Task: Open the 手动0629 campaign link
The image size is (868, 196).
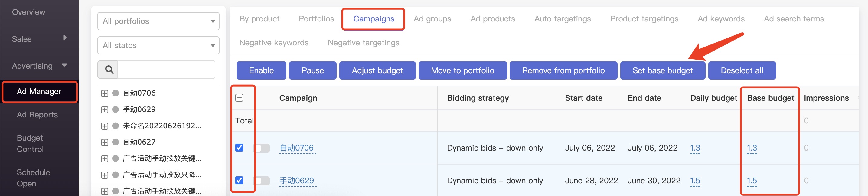Action: (297, 181)
